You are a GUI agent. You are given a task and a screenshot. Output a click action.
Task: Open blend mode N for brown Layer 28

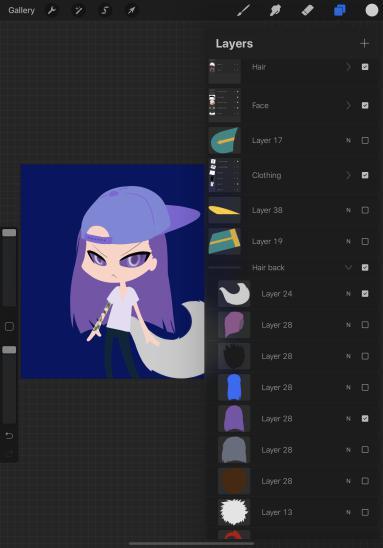coord(348,481)
